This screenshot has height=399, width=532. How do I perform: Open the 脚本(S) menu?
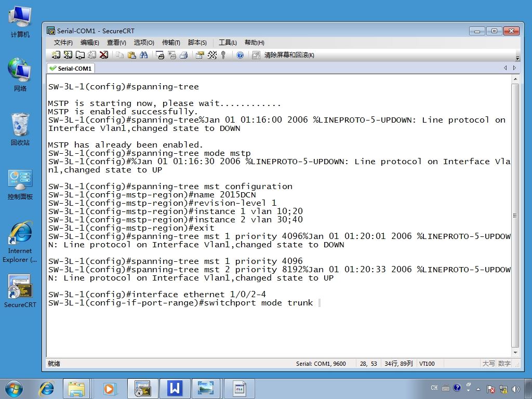(197, 43)
